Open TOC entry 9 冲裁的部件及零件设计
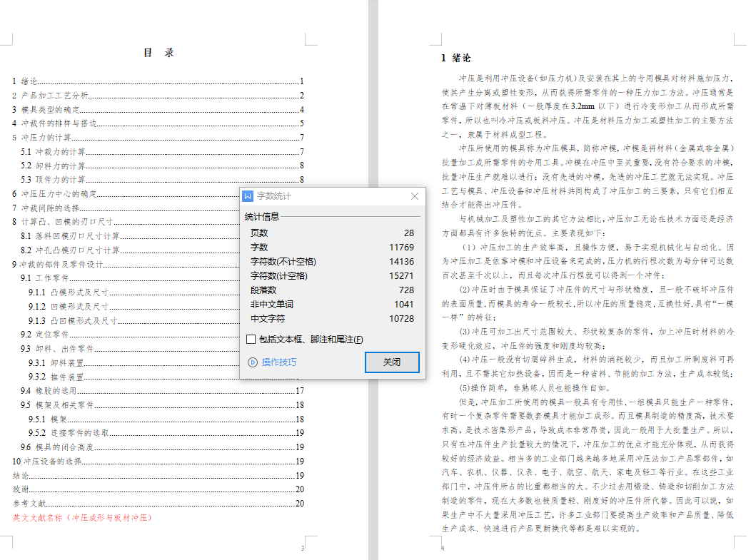The image size is (756, 560). (x=126, y=265)
